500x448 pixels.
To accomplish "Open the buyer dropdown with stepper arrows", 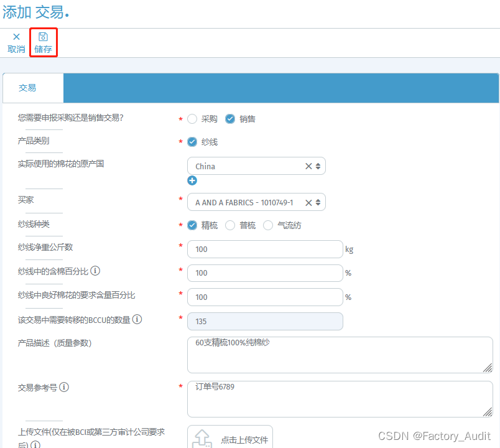I will tap(317, 202).
